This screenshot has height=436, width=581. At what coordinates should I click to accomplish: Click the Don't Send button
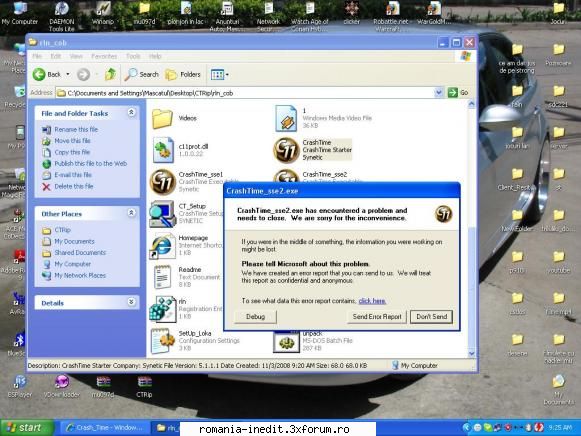pos(431,317)
